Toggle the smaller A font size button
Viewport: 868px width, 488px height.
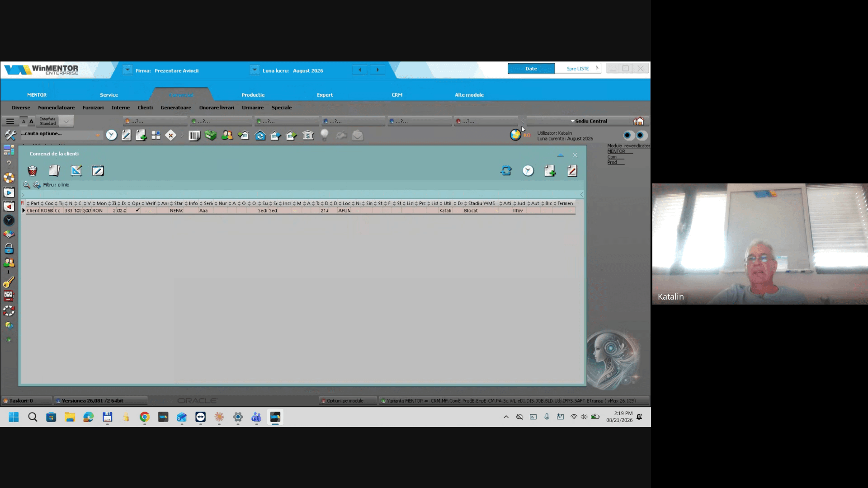pos(24,121)
